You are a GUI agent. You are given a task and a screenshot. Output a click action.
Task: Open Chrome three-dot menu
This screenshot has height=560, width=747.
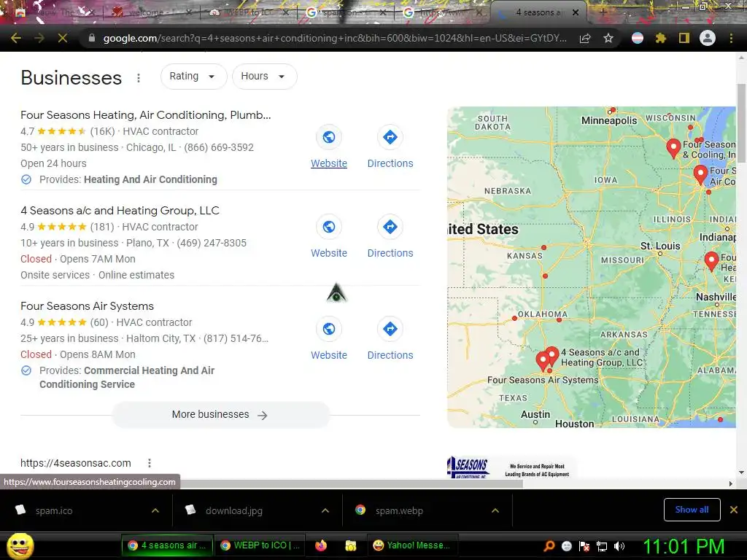731,38
